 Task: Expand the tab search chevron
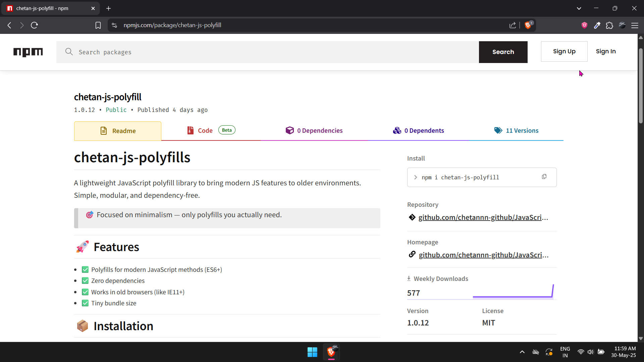coord(579,8)
